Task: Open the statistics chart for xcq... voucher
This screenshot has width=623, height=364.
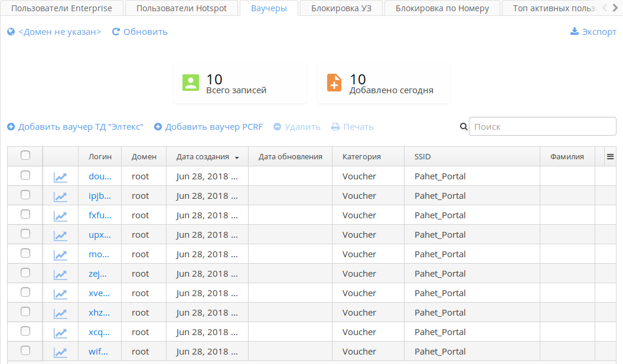Action: 60,333
